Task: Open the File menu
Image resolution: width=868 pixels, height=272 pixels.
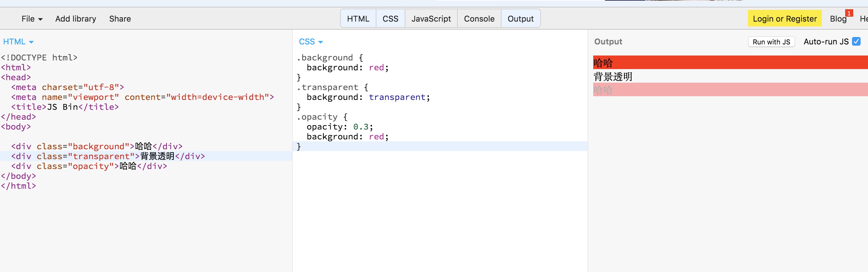Action: pos(32,19)
